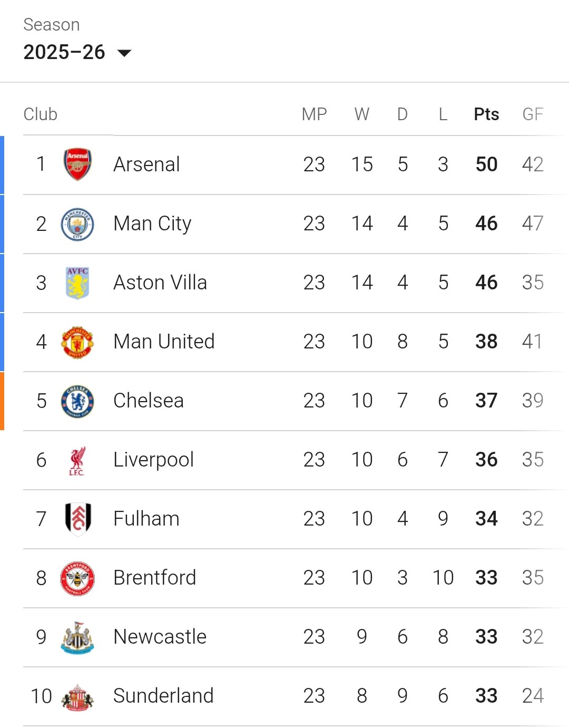
Task: Click the Aston Villa crest icon
Action: tap(77, 283)
